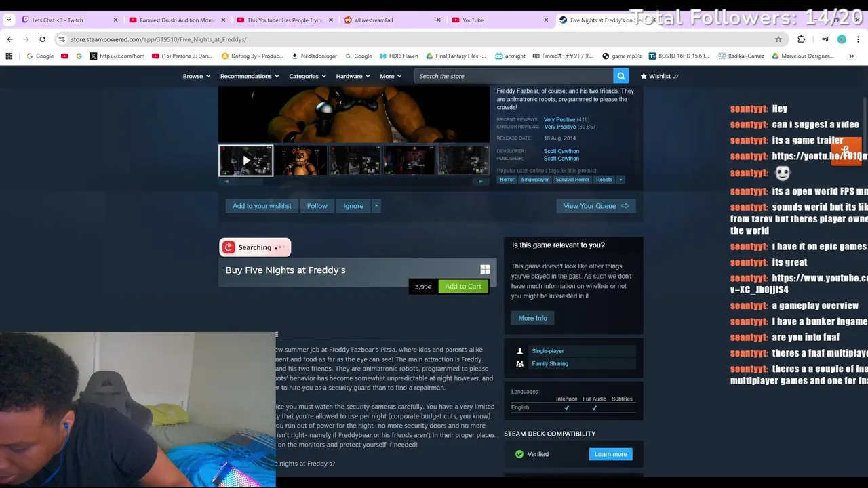Switch to the This Youtuber Has People tab
Viewport: 868px width, 488px height.
tap(284, 20)
